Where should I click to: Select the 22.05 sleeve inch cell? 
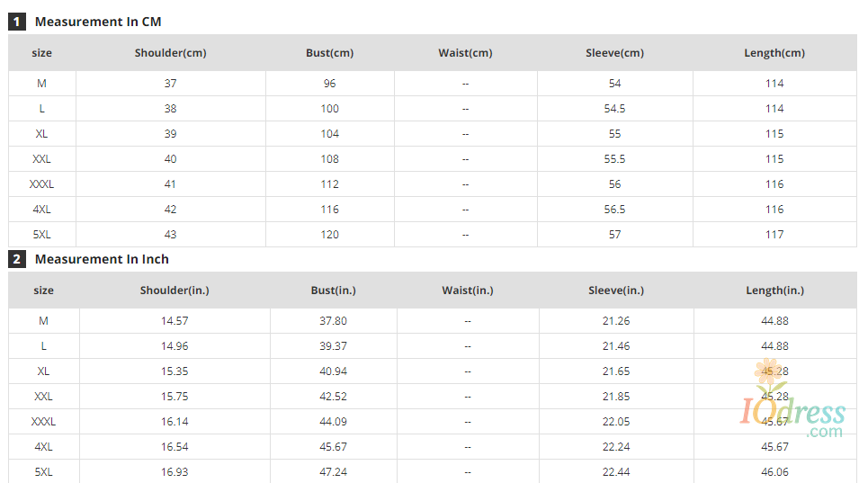pyautogui.click(x=616, y=422)
